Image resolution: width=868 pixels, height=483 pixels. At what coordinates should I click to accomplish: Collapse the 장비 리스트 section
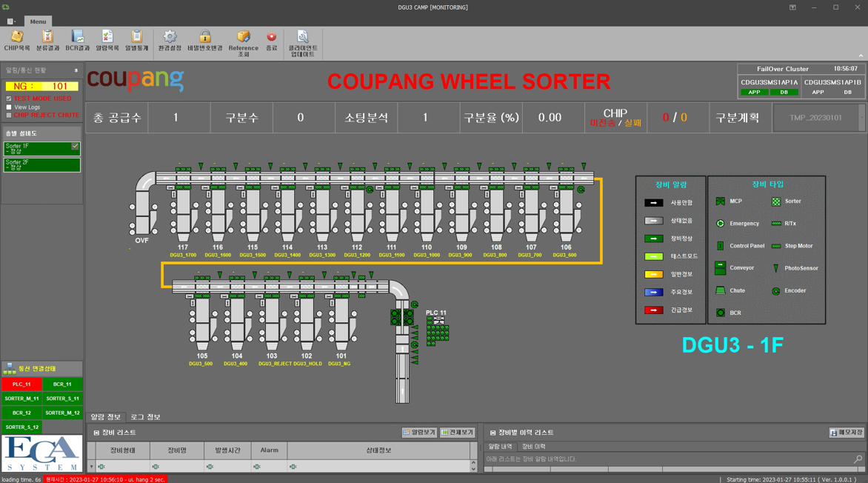tap(96, 433)
